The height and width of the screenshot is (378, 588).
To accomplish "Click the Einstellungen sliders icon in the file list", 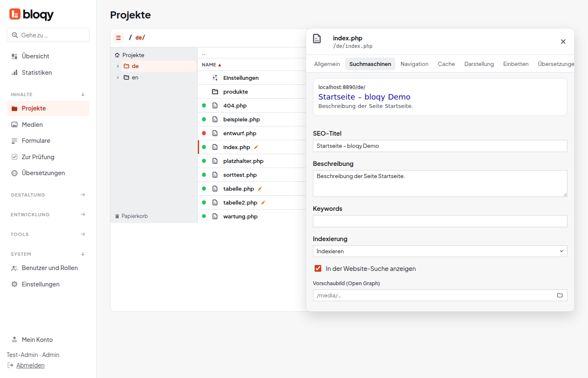I will tap(215, 78).
